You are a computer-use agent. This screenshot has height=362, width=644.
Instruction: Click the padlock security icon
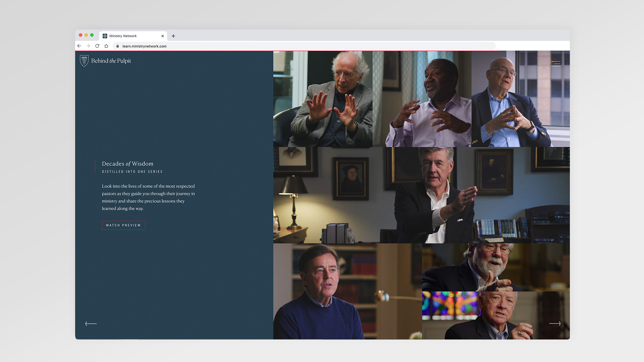click(x=118, y=46)
